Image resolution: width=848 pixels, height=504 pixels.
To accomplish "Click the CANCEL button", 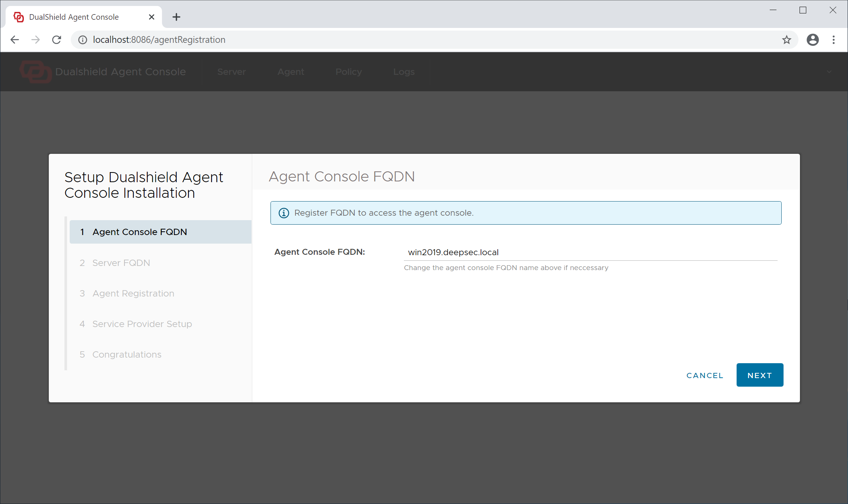I will (705, 375).
